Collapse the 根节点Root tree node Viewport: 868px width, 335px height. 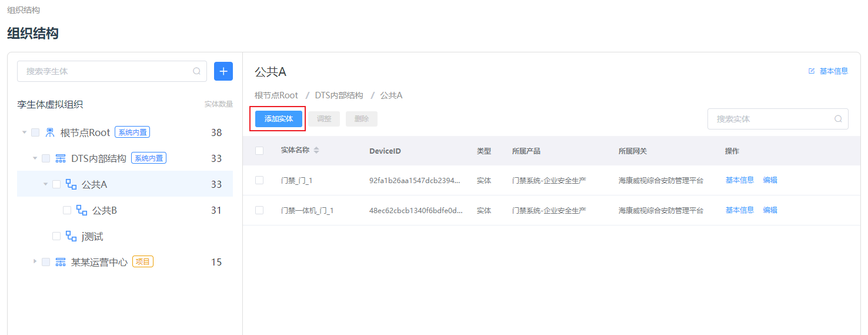point(25,132)
